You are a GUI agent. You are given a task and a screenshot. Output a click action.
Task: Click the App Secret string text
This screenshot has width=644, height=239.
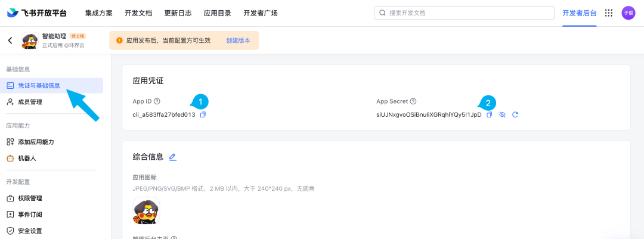[429, 115]
